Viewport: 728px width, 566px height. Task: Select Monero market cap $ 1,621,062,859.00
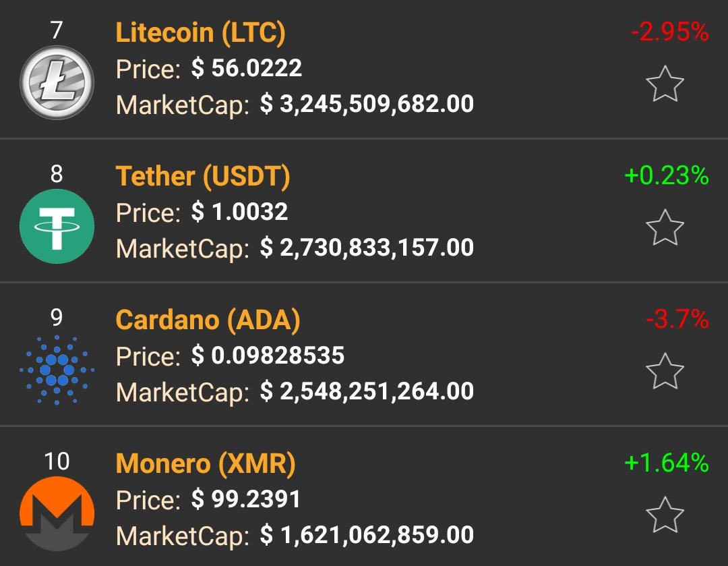tap(367, 534)
